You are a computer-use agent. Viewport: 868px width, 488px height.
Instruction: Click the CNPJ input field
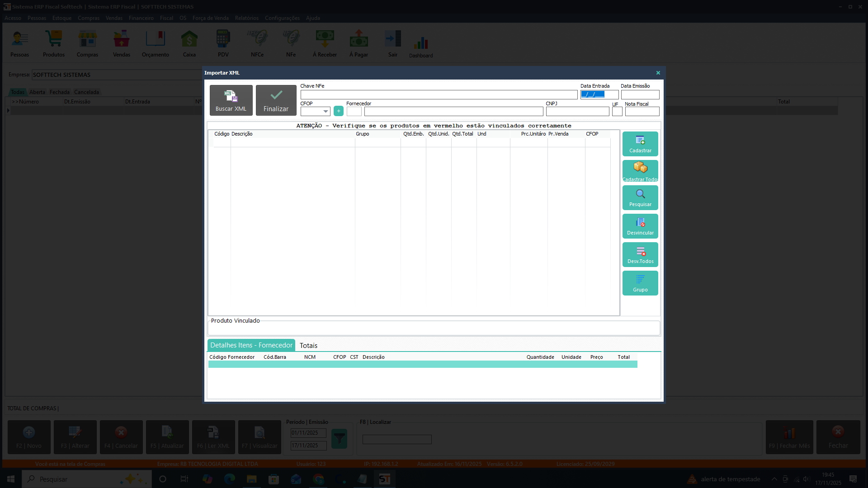[577, 112]
